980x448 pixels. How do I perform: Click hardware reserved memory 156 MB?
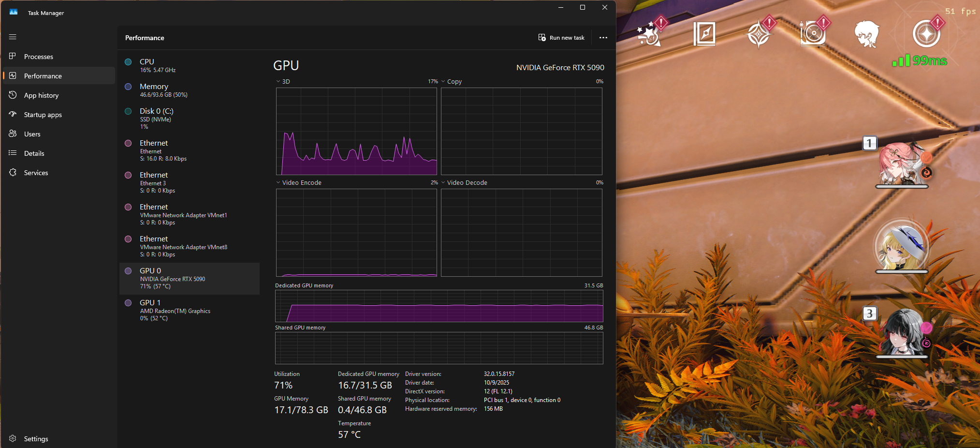[493, 409]
